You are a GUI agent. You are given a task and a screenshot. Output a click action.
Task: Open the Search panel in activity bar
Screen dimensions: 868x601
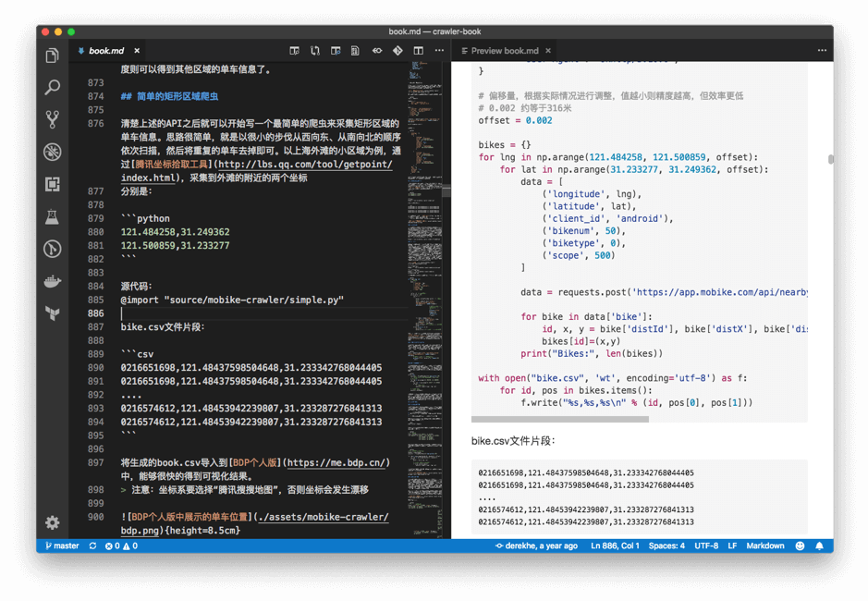pos(53,88)
